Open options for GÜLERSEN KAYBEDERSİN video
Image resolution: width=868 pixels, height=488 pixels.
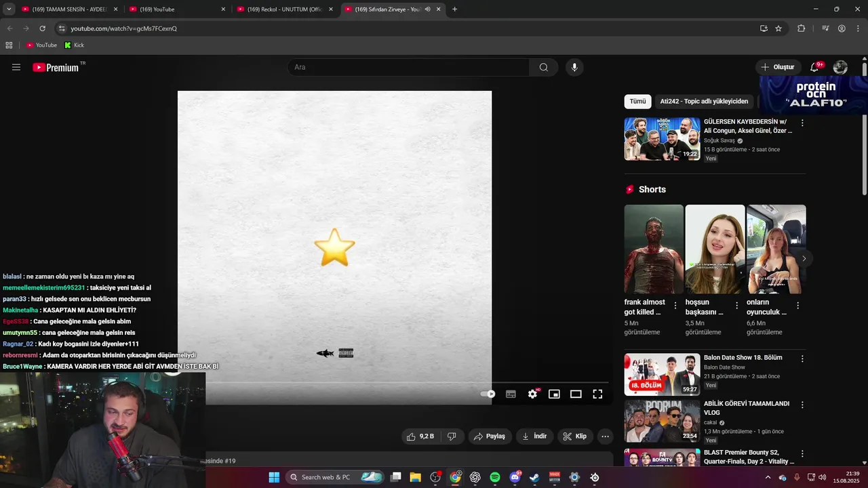[802, 123]
